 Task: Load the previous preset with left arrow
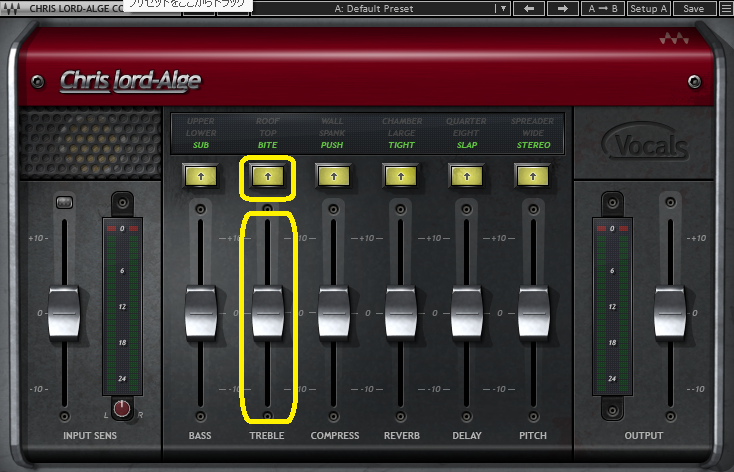pos(529,8)
